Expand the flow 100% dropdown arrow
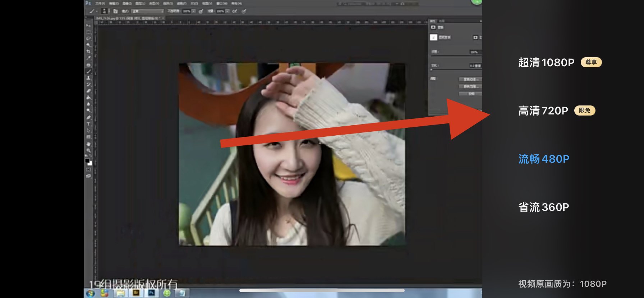Screen dimensions: 644x298 coord(227,12)
